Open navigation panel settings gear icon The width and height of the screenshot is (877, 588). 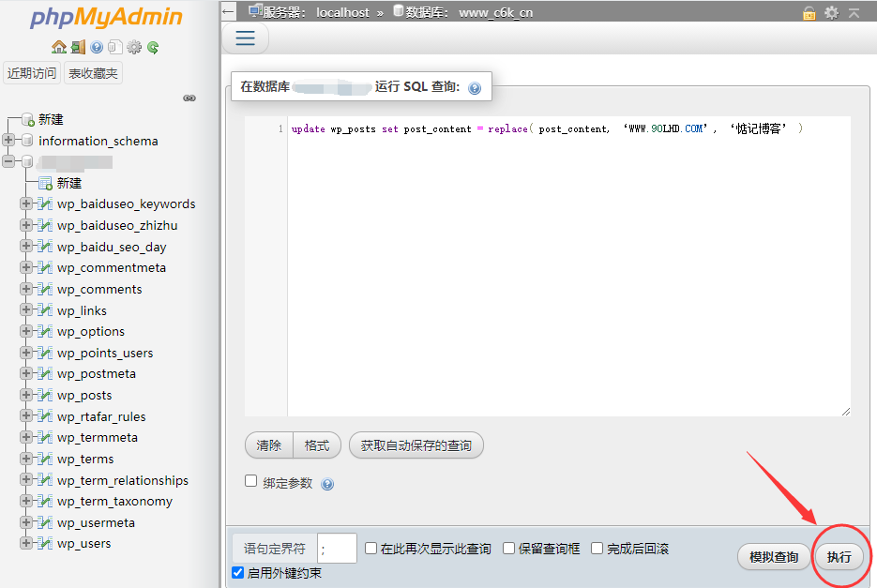(x=134, y=47)
